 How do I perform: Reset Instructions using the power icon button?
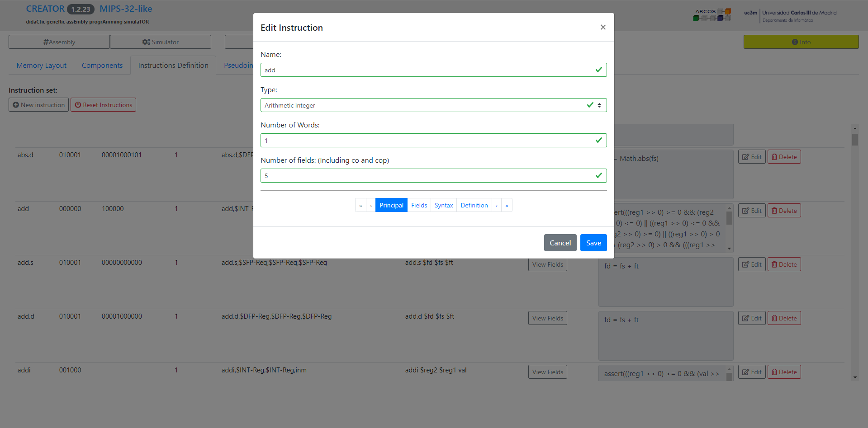pos(103,105)
